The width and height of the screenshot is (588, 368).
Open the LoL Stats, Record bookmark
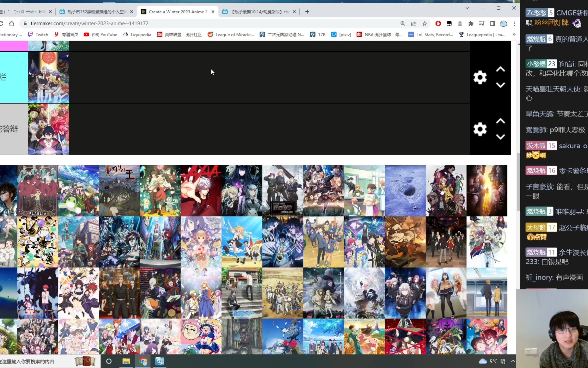point(431,34)
